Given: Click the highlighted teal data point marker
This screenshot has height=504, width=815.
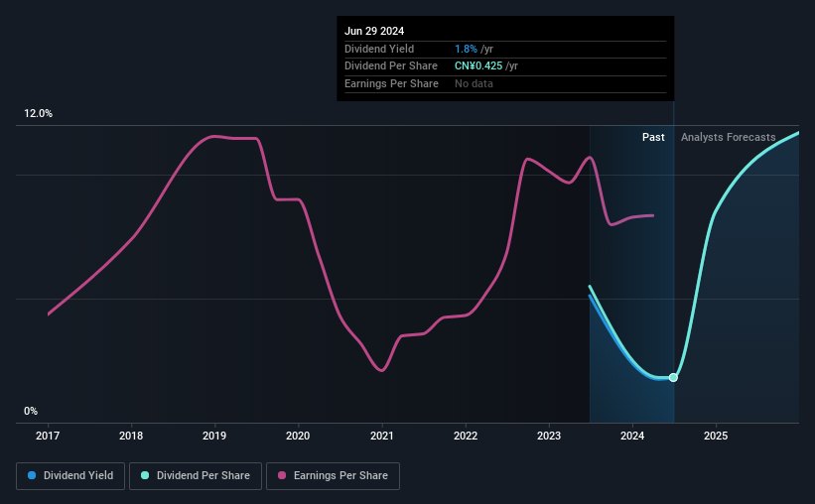Looking at the screenshot, I should pyautogui.click(x=673, y=377).
